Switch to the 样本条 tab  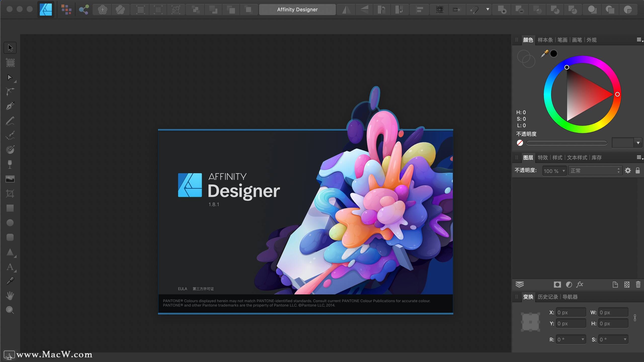point(545,40)
